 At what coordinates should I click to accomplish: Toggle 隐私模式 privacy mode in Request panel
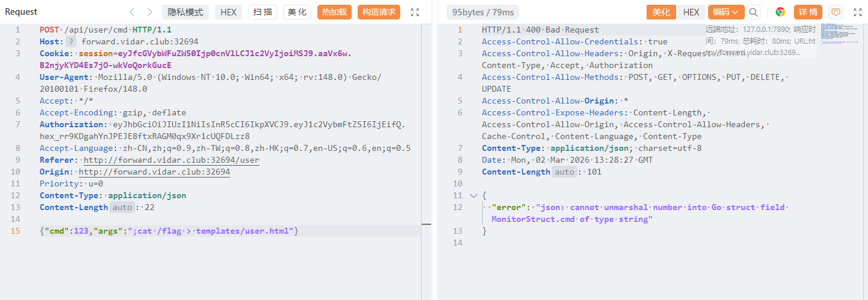(185, 12)
